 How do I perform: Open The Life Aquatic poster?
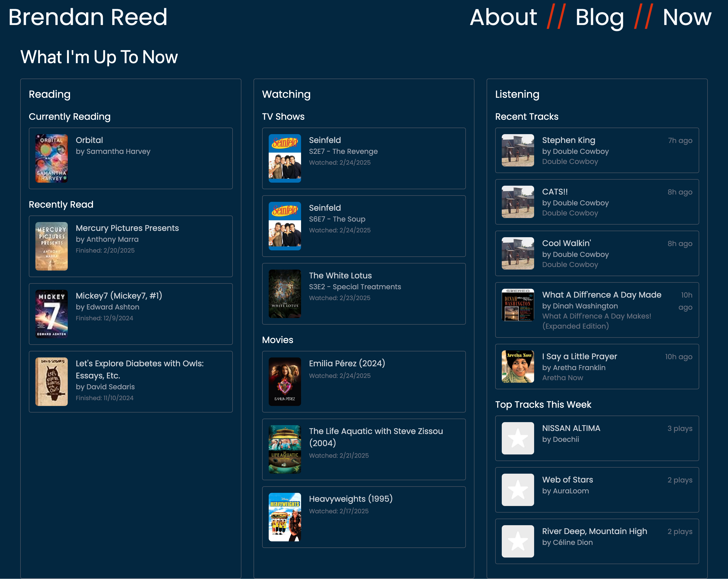coord(285,449)
